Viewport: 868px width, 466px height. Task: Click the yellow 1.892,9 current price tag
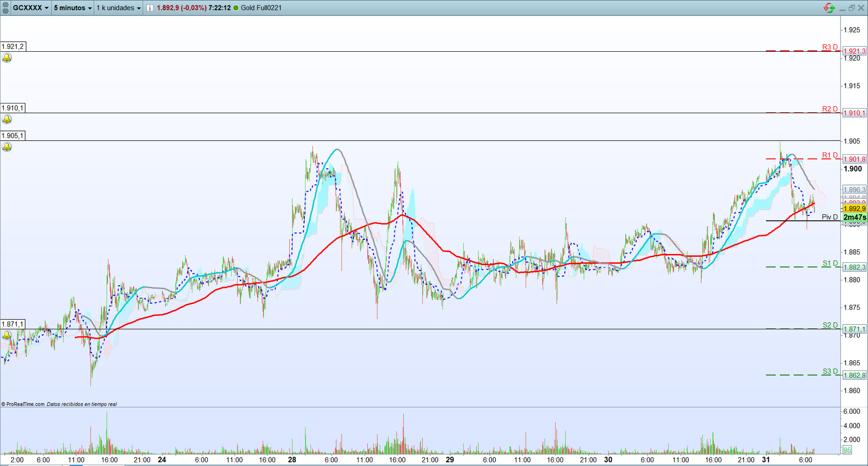(854, 209)
